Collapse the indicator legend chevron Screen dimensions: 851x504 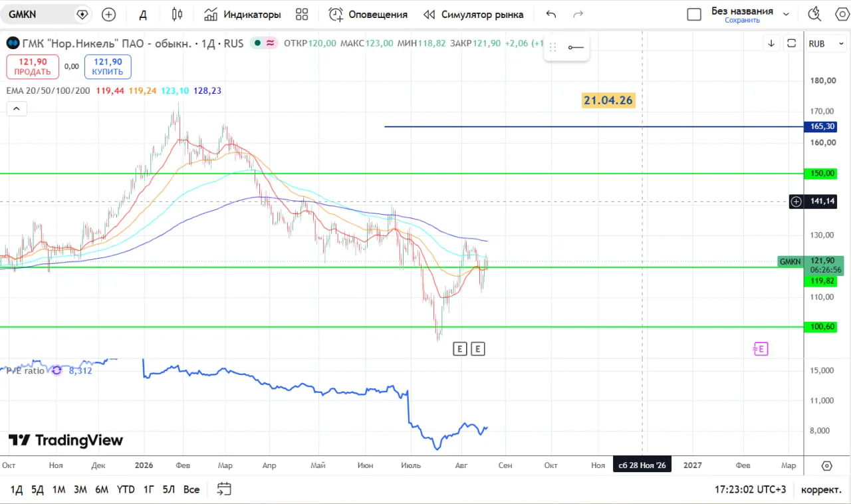pyautogui.click(x=17, y=109)
